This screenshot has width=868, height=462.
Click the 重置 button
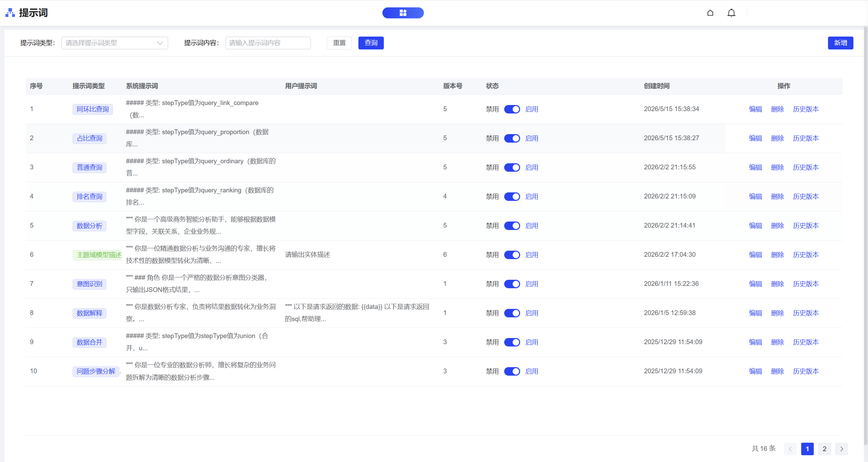339,43
